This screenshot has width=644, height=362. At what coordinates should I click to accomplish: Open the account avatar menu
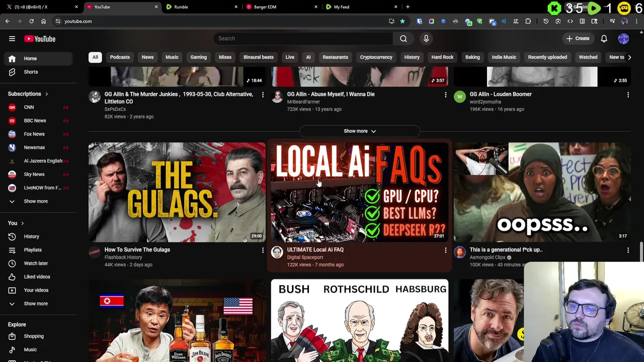click(623, 39)
